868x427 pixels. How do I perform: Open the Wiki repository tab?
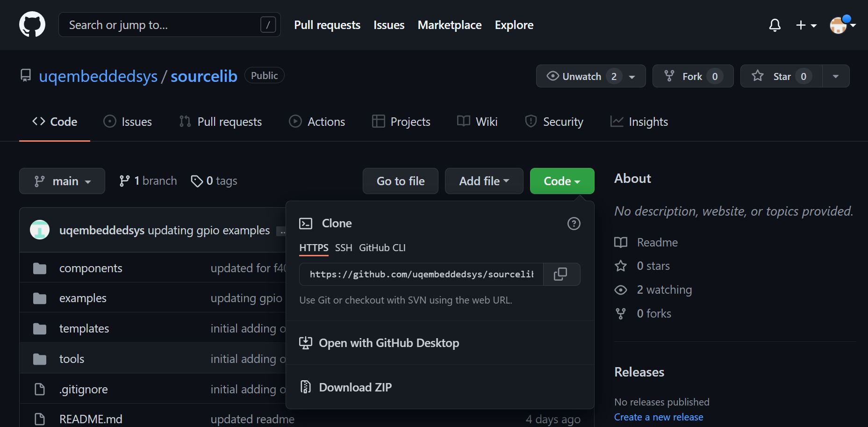click(477, 122)
